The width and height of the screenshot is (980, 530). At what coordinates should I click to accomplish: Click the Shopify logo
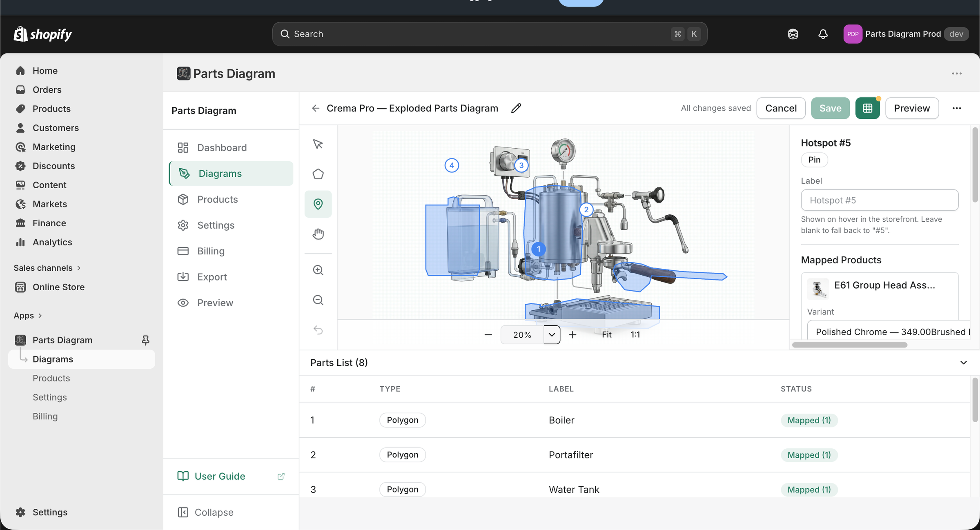coord(43,34)
